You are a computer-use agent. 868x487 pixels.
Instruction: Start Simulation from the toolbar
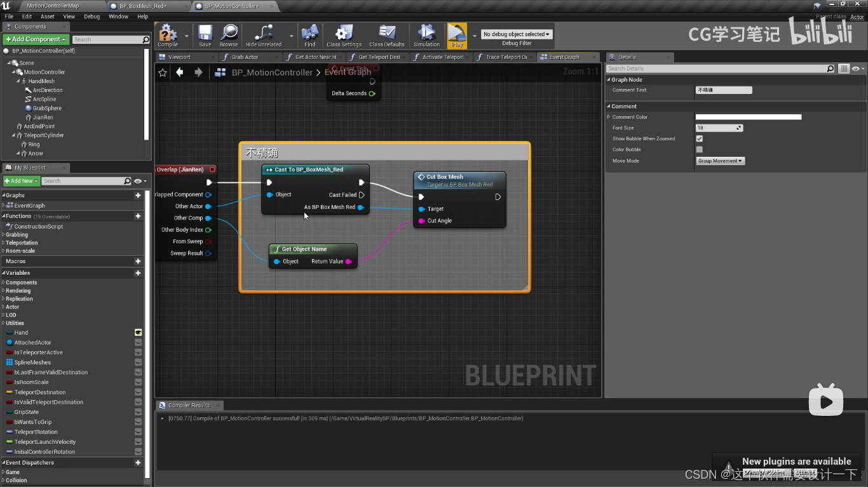[x=426, y=36]
